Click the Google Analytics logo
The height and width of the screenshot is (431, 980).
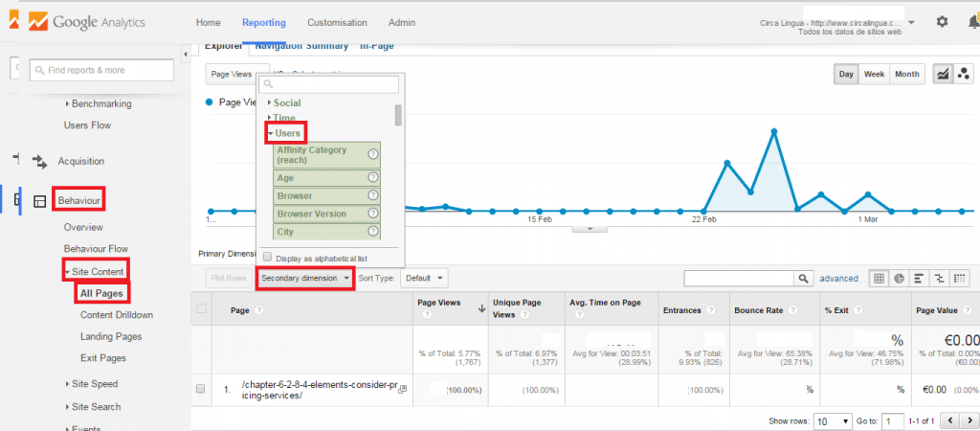86,22
